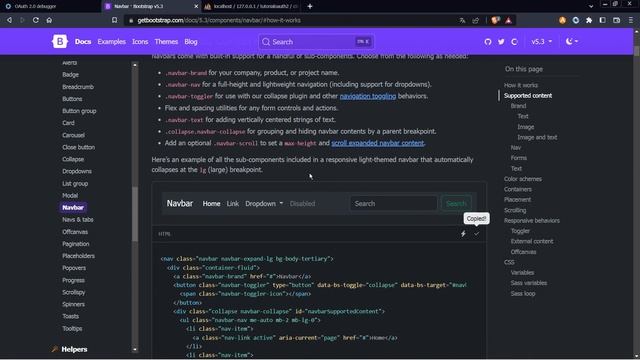
Task: Open the Docs nav item
Action: click(83, 42)
